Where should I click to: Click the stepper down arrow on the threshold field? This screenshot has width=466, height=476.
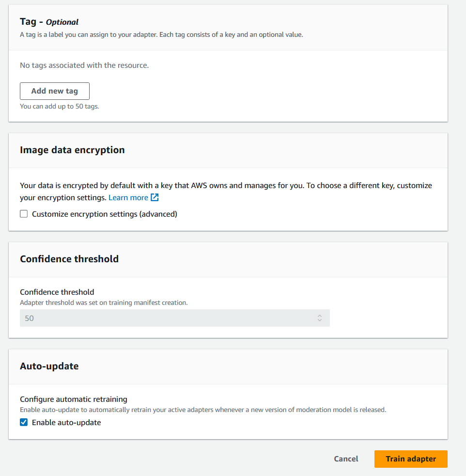[320, 320]
